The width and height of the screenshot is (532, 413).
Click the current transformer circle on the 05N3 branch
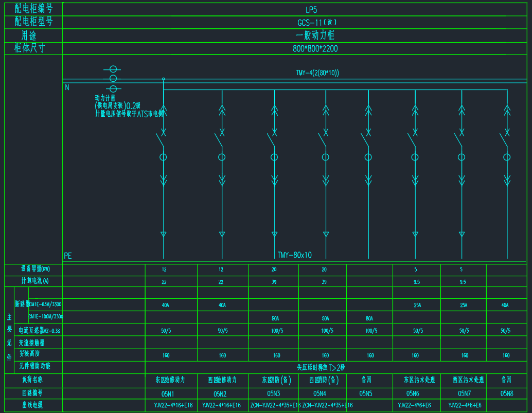(274, 157)
